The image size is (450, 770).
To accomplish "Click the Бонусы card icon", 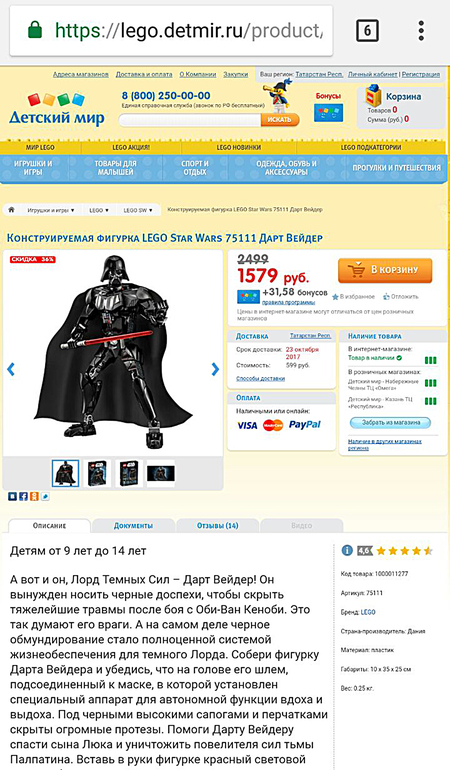I will [328, 113].
